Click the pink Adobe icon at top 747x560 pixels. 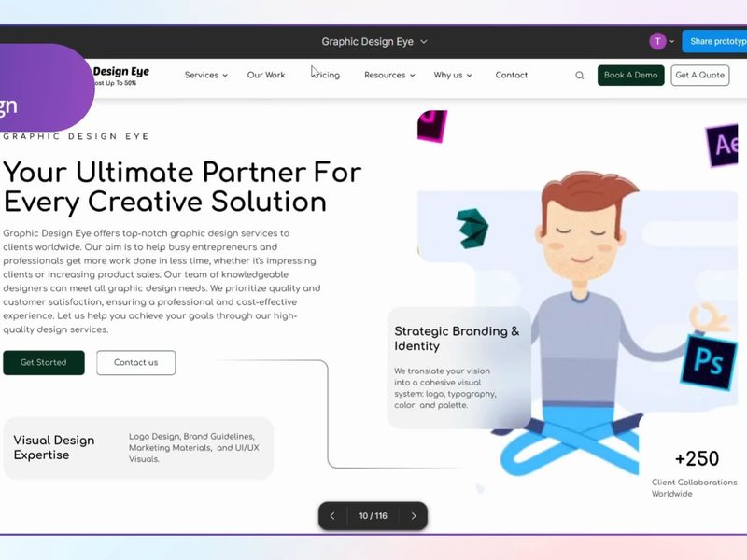(432, 126)
